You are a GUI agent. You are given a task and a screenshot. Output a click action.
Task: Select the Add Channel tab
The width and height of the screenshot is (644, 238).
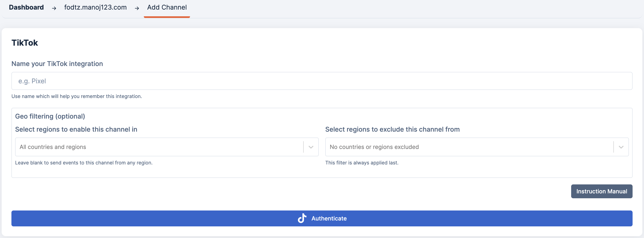tap(167, 7)
